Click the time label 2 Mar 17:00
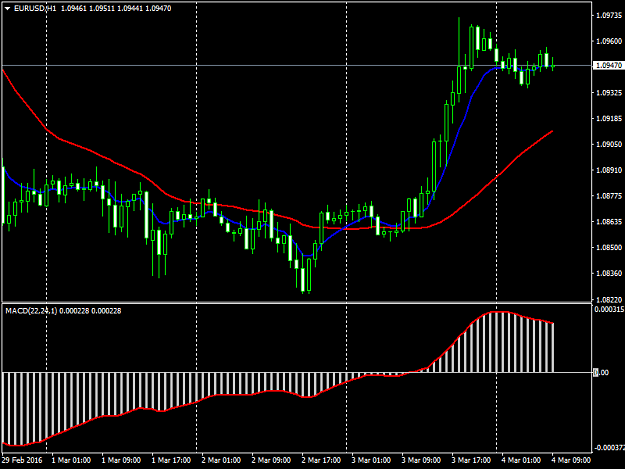625x469 pixels. coord(321,460)
